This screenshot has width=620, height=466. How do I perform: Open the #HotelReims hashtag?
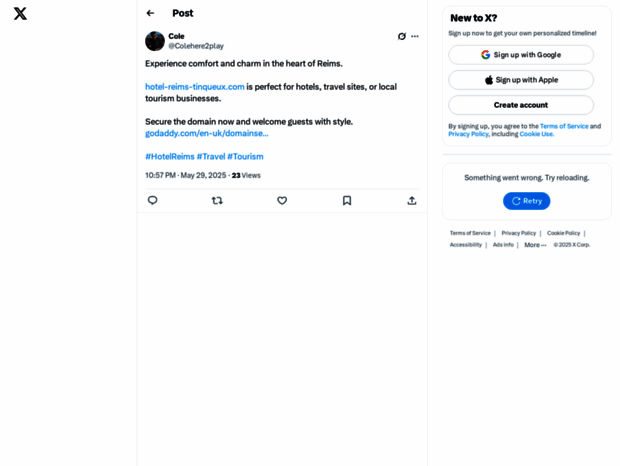tap(170, 156)
